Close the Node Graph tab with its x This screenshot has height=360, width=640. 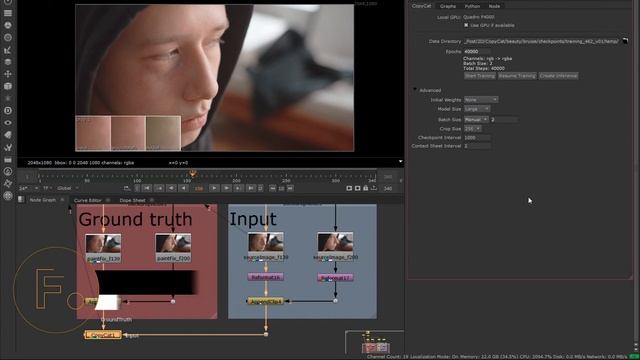[62, 200]
